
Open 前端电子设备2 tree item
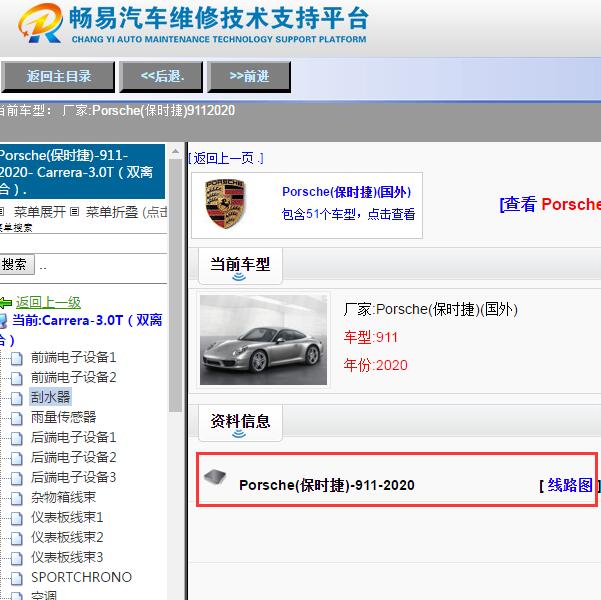tap(74, 377)
